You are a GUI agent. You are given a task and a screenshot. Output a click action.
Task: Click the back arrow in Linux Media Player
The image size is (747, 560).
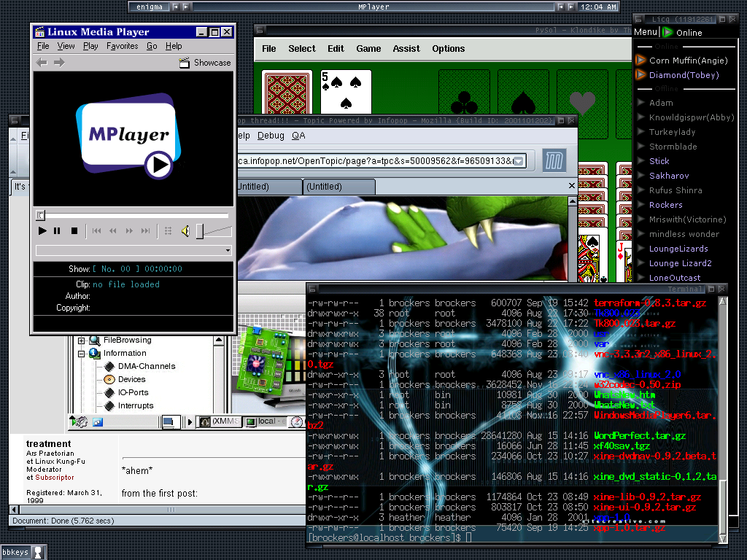[42, 63]
